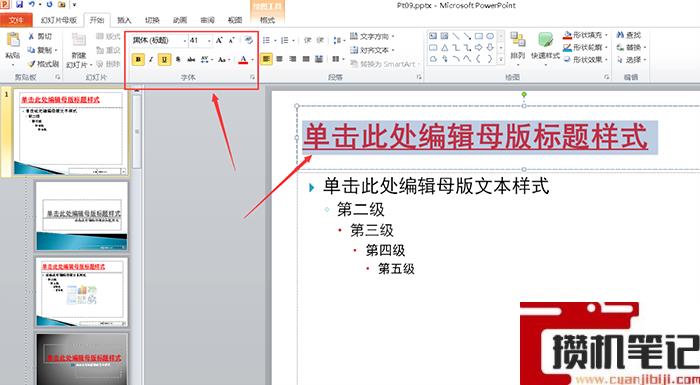Toggle Justify alignment button
This screenshot has height=385, width=700.
pyautogui.click(x=306, y=59)
